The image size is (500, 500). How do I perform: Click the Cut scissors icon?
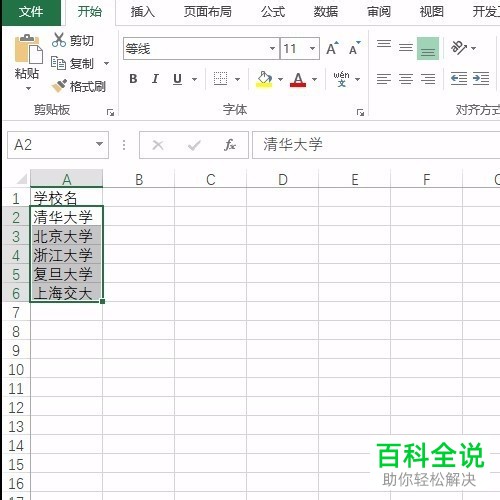point(59,40)
